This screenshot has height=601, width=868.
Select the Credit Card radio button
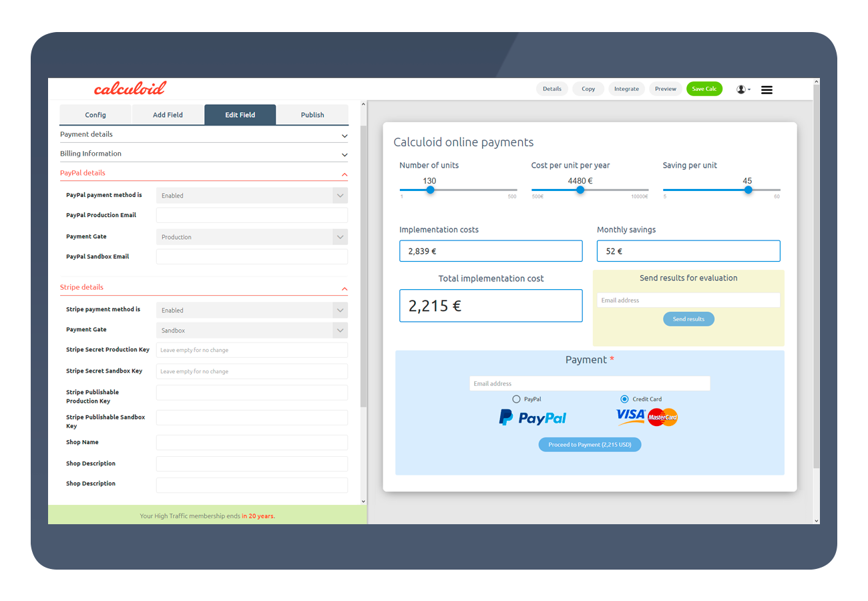pyautogui.click(x=624, y=399)
